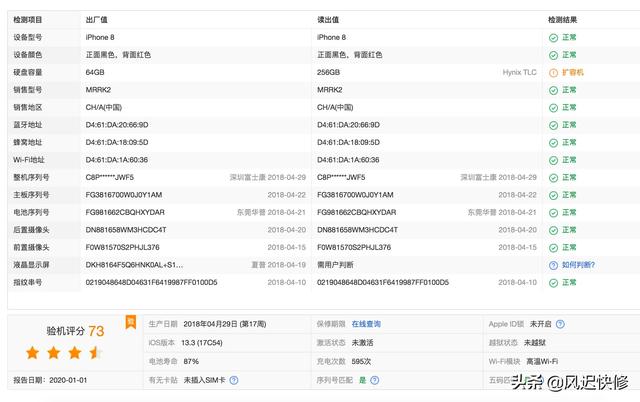Screen dimensions: 640x402
Task: Select the 需用户判断 cell
Action: coord(335,265)
